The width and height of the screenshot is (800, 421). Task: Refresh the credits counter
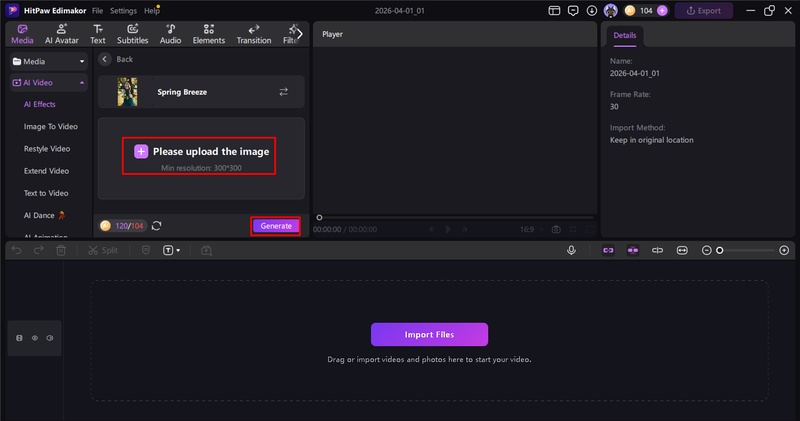point(157,226)
